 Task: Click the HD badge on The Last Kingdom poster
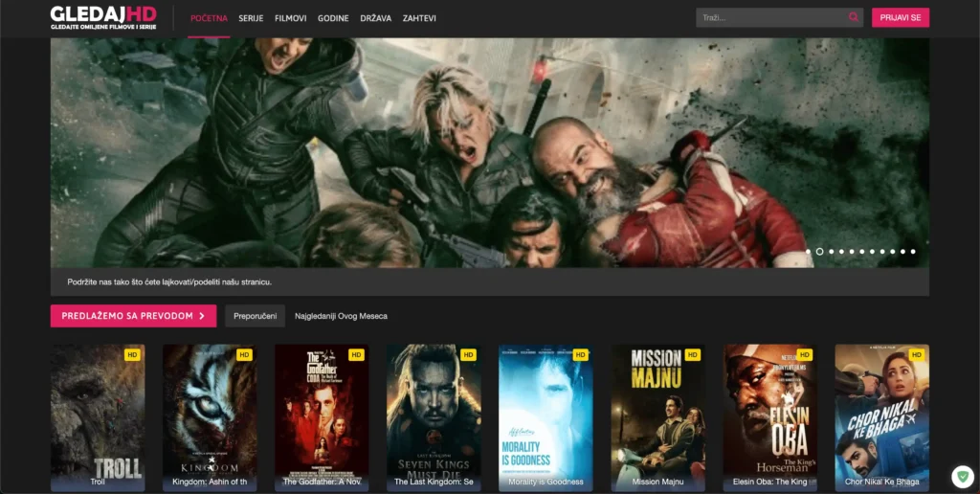[x=468, y=354]
